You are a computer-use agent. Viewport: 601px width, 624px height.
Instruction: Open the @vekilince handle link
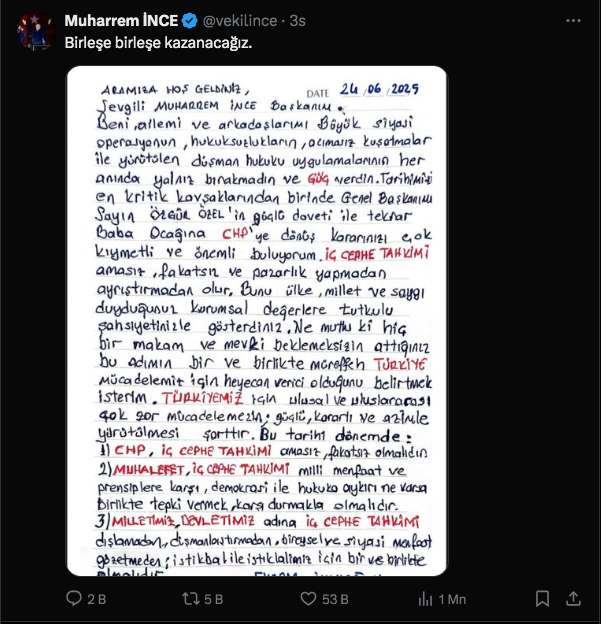click(x=240, y=21)
